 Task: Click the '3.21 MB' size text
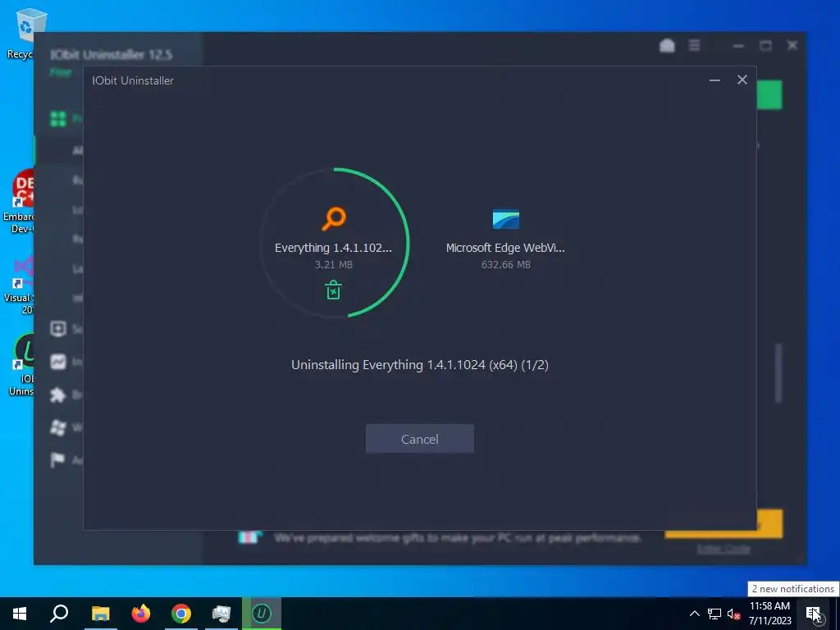[x=333, y=265]
